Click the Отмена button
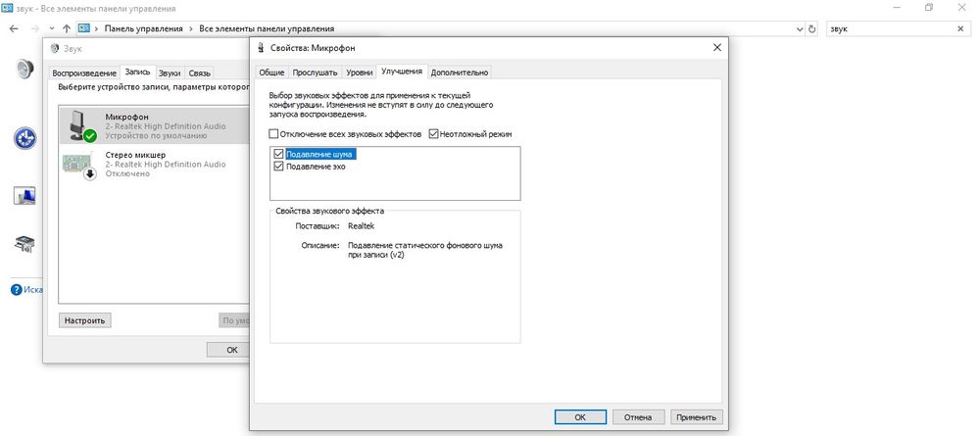Viewport: 980px width, 436px height. (638, 417)
